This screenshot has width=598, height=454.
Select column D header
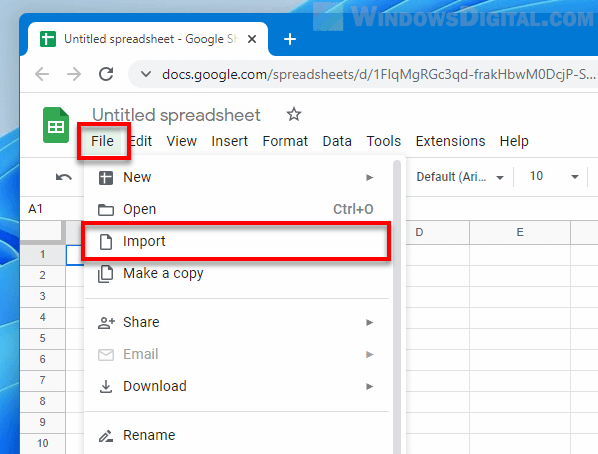(437, 232)
